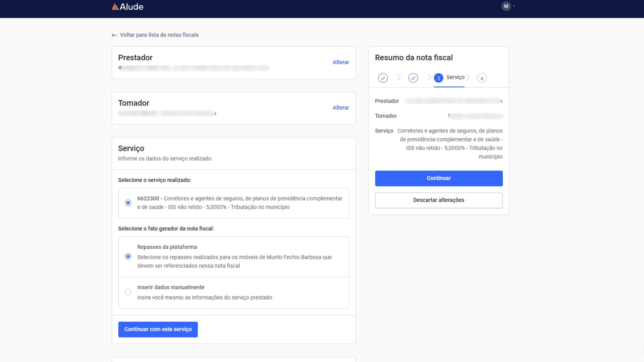The height and width of the screenshot is (362, 644).
Task: Click the text 'Insira você mesmo as informações do serviço prestado'
Action: pyautogui.click(x=205, y=298)
